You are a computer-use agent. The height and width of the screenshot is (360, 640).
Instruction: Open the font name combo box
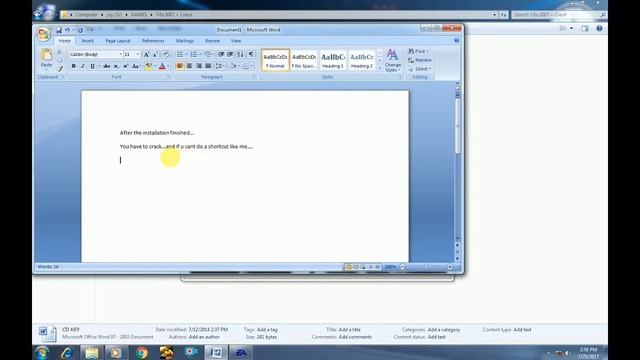96,54
